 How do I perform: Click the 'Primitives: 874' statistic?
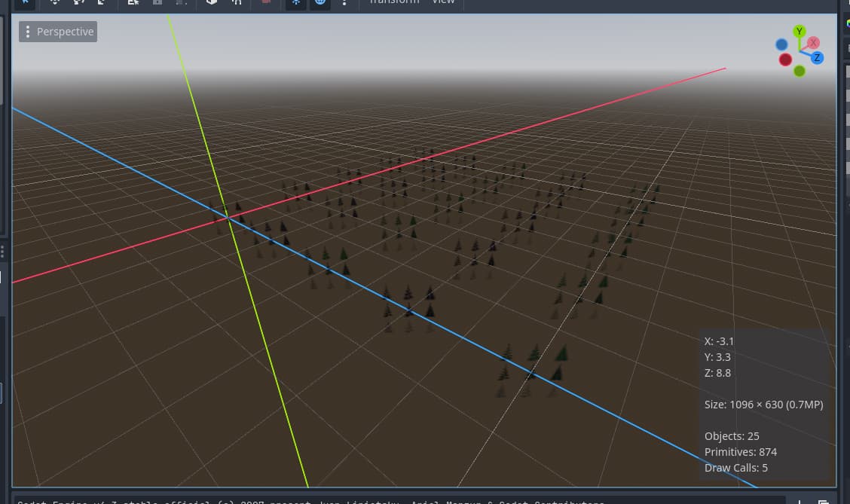coord(741,451)
